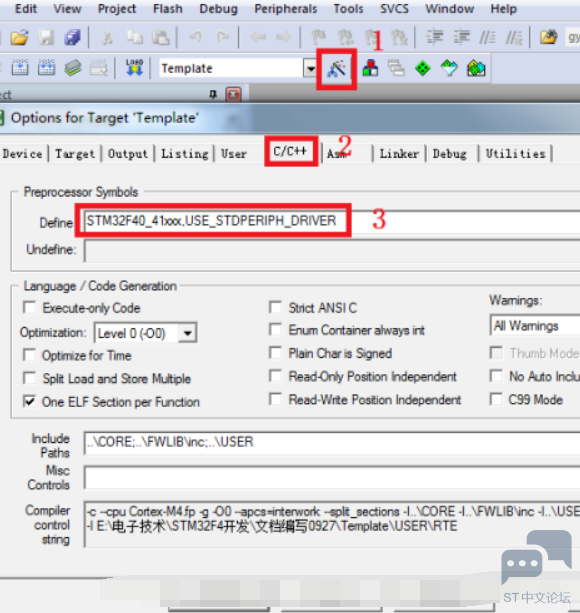Click the Define preprocessor symbols field

tap(331, 221)
